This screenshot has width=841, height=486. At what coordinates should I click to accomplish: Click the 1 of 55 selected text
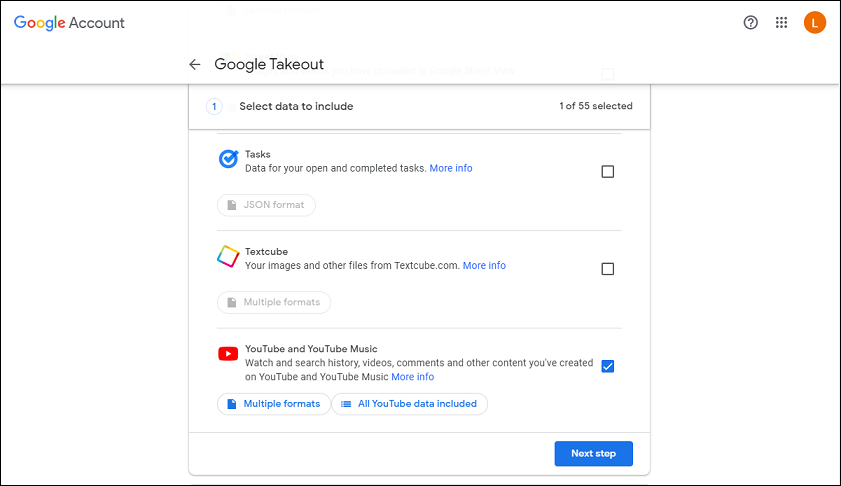(596, 106)
